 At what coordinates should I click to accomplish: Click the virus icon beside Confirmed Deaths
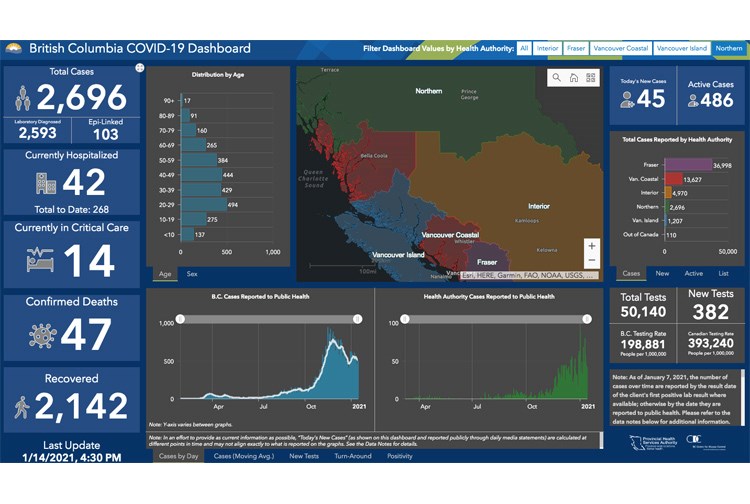[43, 335]
